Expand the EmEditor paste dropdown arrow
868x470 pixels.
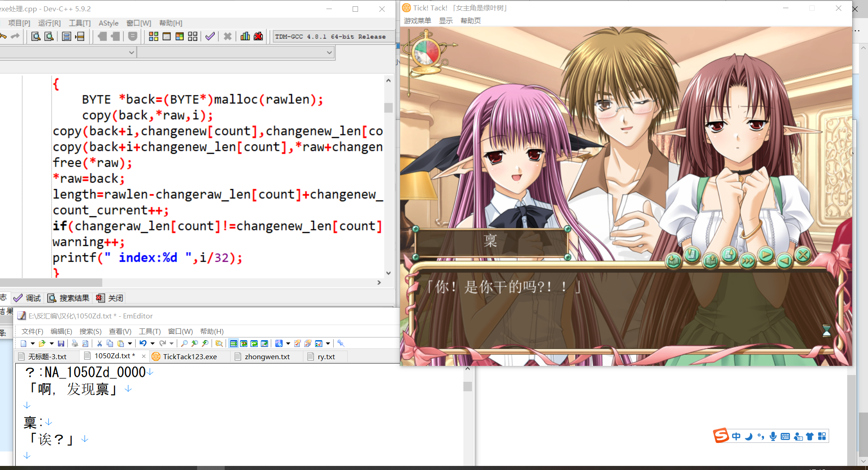(130, 344)
